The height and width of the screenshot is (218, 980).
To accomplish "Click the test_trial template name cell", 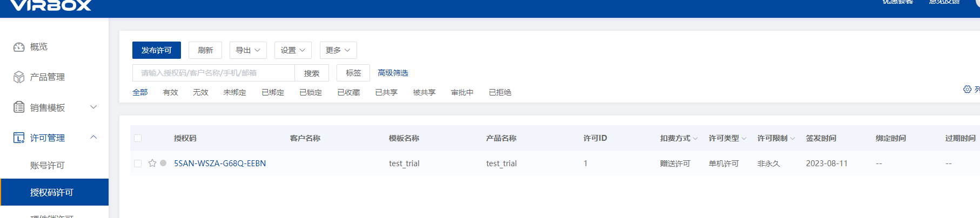I will pyautogui.click(x=404, y=163).
